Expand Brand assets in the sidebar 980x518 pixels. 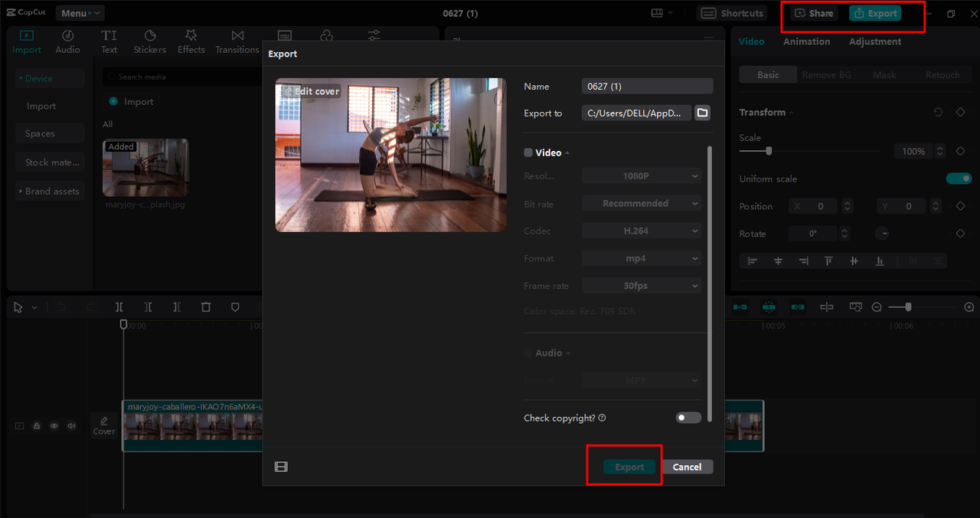pyautogui.click(x=50, y=191)
